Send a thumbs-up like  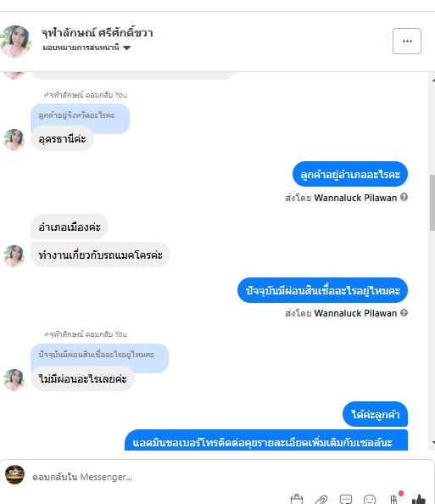[x=419, y=499]
